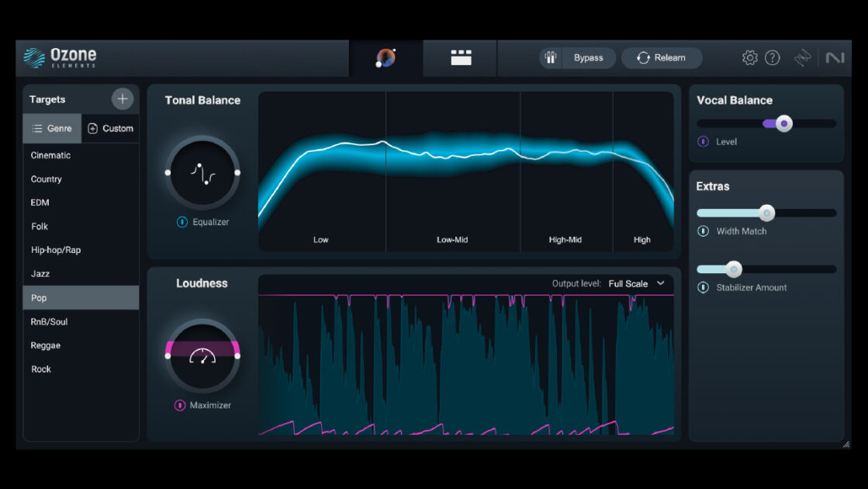Screen dimensions: 868x489
Task: Select the Country genre target
Action: [x=81, y=179]
